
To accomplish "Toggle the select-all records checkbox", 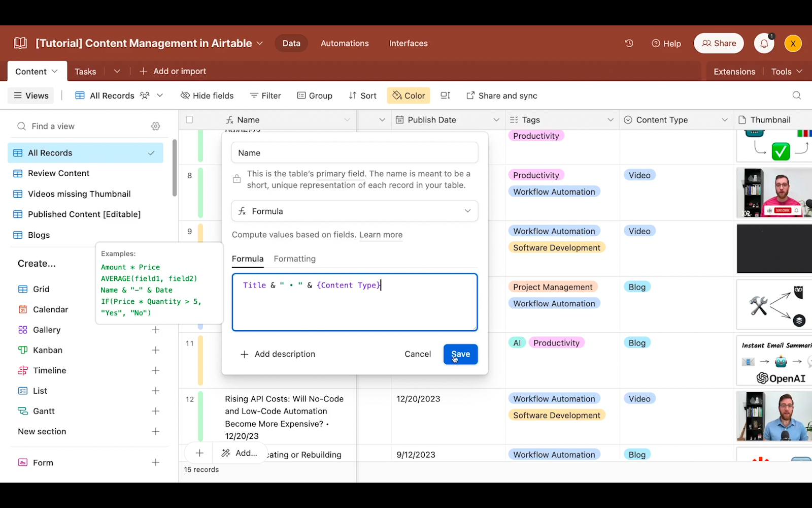I will click(189, 120).
